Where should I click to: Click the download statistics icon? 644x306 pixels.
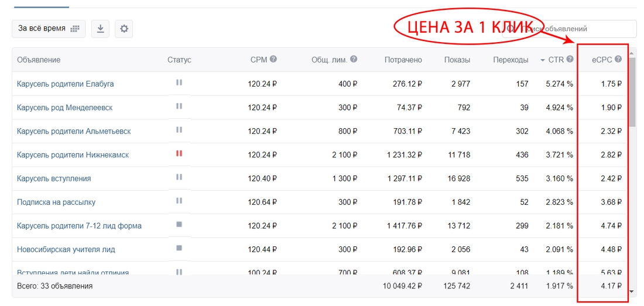pyautogui.click(x=100, y=29)
